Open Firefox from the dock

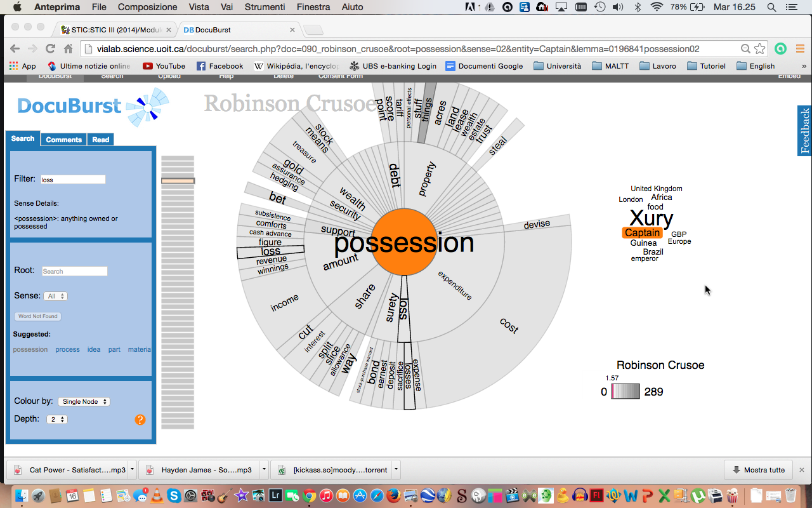(x=394, y=495)
